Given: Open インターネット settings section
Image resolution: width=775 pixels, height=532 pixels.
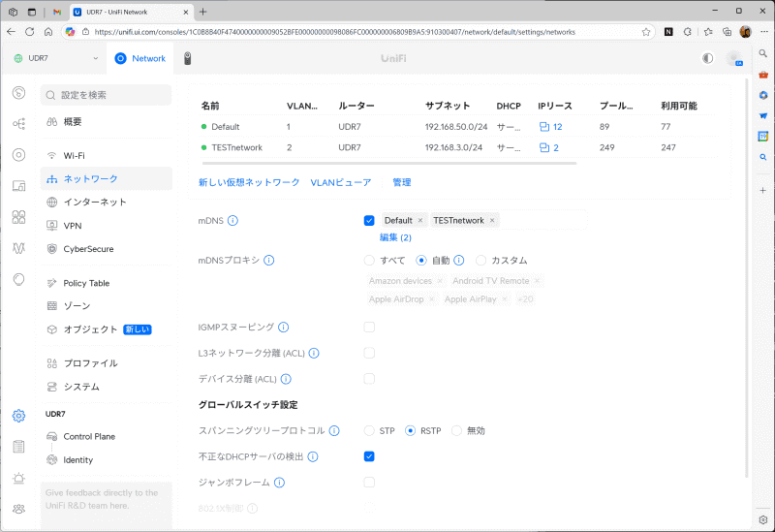Looking at the screenshot, I should pyautogui.click(x=107, y=202).
